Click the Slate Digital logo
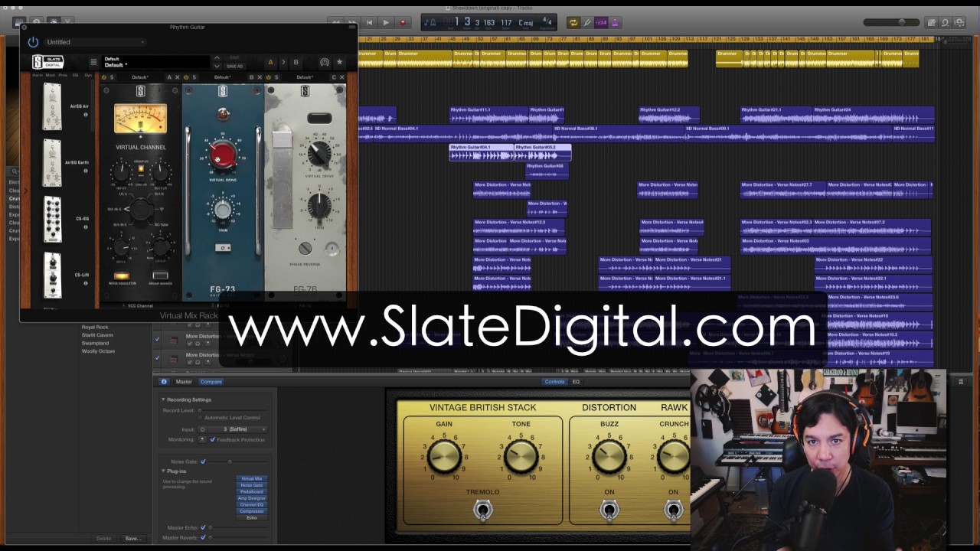Viewport: 980px width, 551px height. [x=47, y=63]
